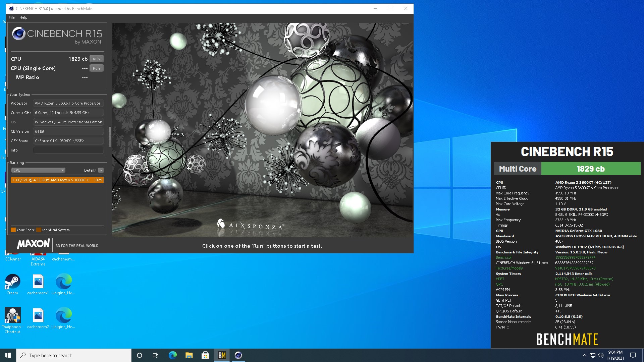Open cachemem1 image file on desktop
This screenshot has width=644, height=362.
[38, 284]
